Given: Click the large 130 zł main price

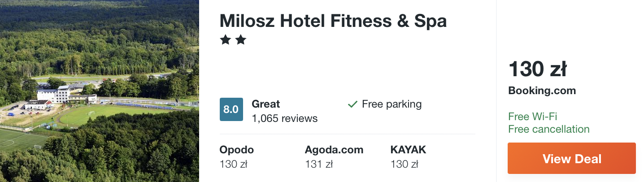Looking at the screenshot, I should [x=538, y=69].
